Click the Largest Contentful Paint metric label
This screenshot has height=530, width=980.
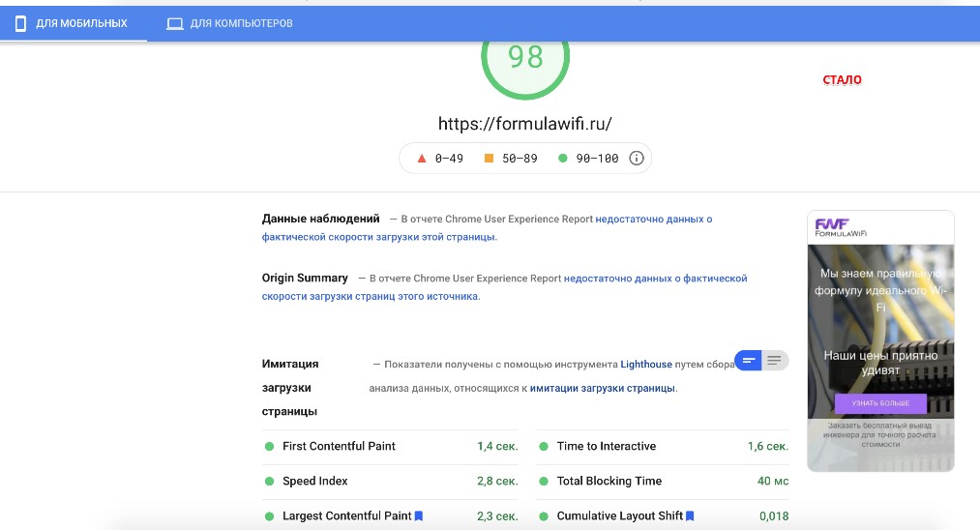click(x=347, y=516)
